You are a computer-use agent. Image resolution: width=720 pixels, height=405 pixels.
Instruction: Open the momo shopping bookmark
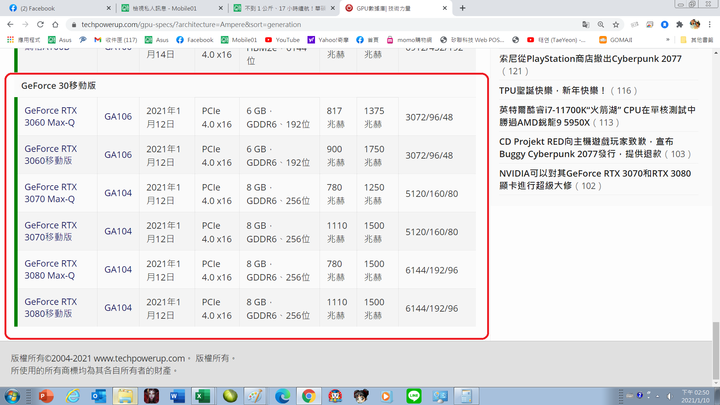pos(409,40)
